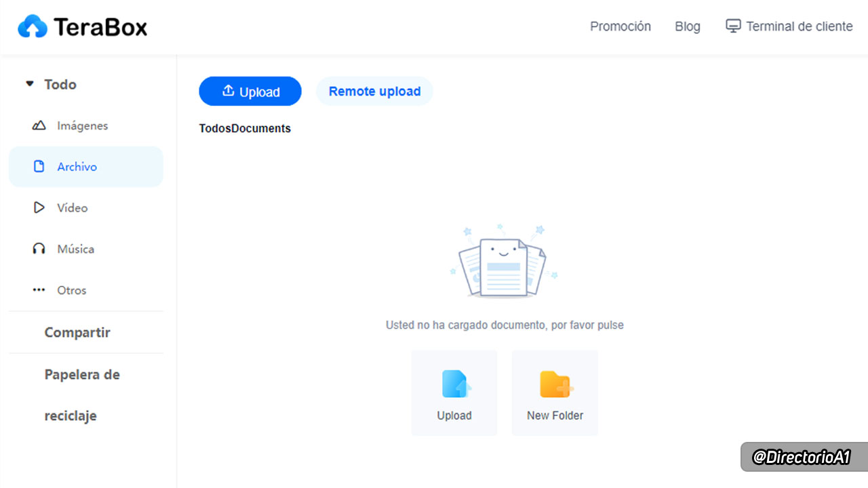868x488 pixels.
Task: Click the TodosDocuments breadcrumb text
Action: tap(245, 128)
